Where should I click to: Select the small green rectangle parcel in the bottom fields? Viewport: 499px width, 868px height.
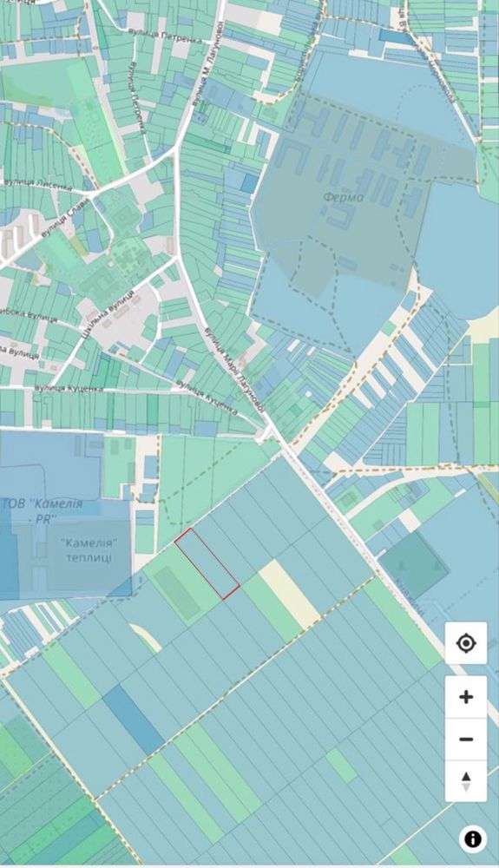(x=341, y=766)
